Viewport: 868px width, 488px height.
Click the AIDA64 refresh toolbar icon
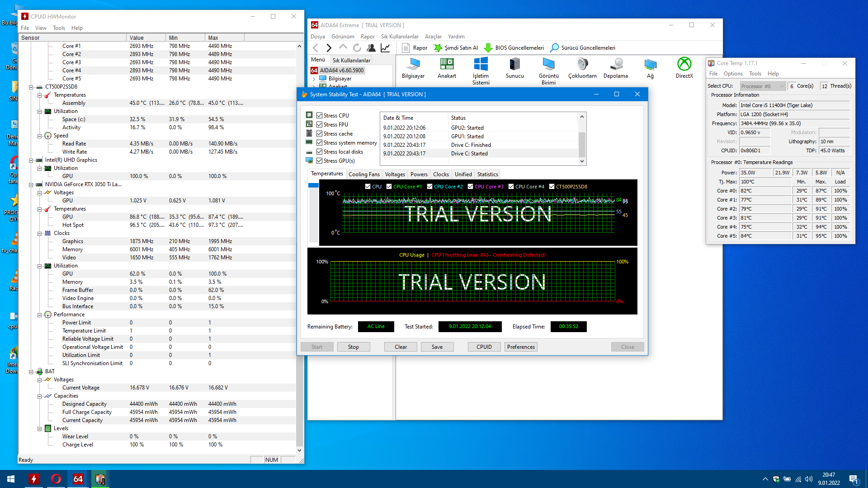(x=357, y=48)
